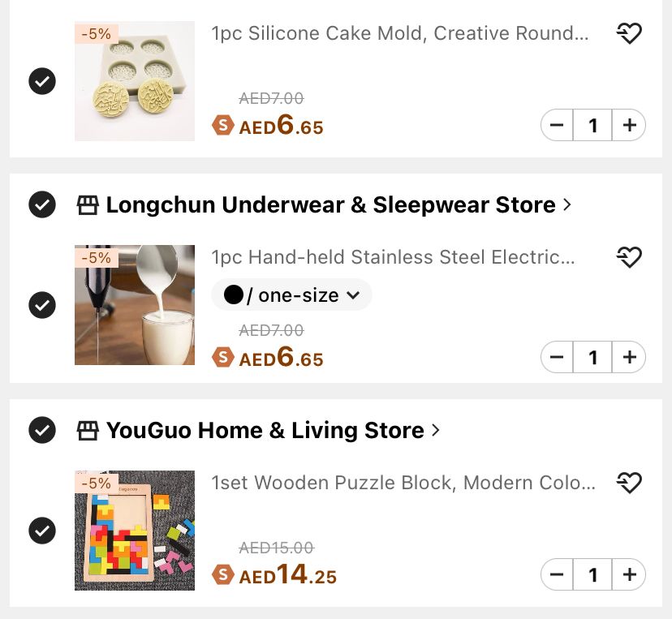This screenshot has height=619, width=672.
Task: Uncheck the wooden puzzle block item
Action: coord(42,531)
